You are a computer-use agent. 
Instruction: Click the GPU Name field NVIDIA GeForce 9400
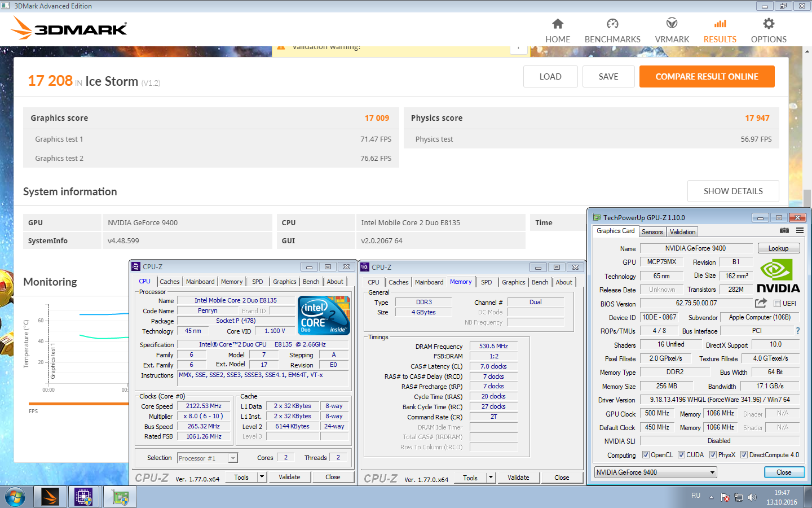[x=696, y=248]
